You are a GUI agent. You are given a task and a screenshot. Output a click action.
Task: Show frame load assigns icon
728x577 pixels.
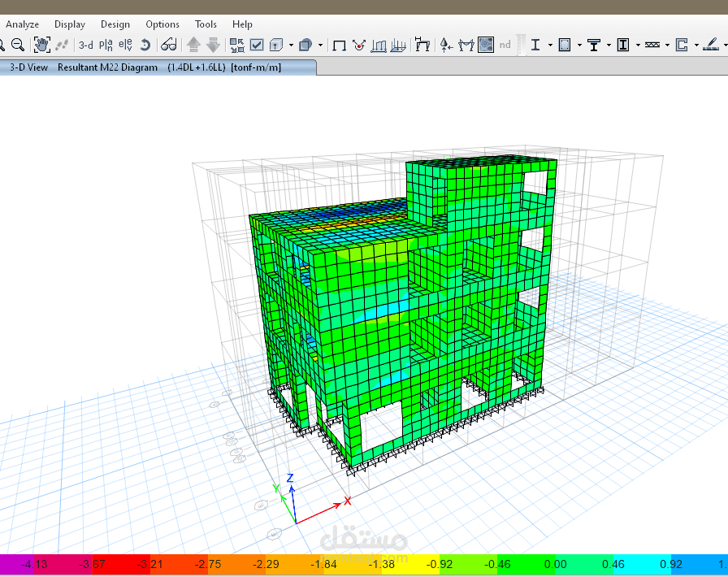point(379,45)
